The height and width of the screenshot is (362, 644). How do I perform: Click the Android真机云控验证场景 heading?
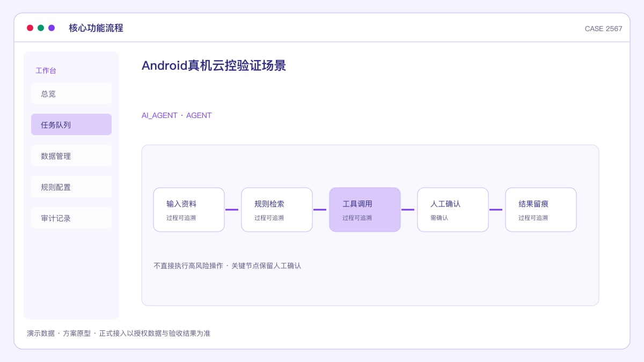click(214, 65)
